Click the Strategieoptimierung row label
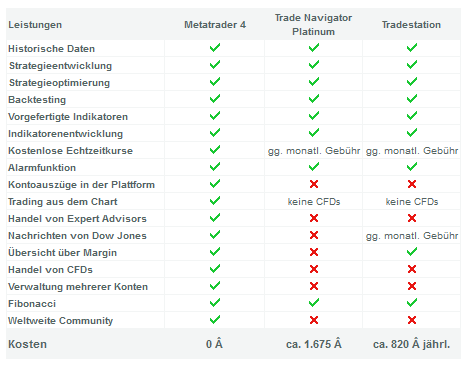The width and height of the screenshot is (470, 379). 59,83
